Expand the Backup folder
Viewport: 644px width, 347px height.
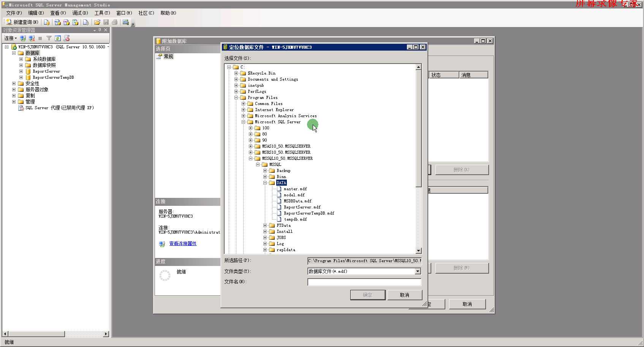[x=265, y=170]
